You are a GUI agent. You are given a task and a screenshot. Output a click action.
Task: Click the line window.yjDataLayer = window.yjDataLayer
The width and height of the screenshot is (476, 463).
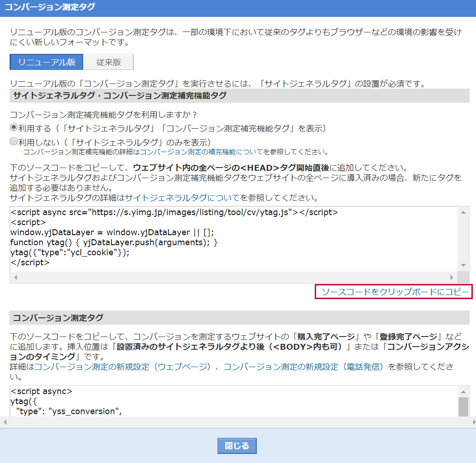coord(112,232)
